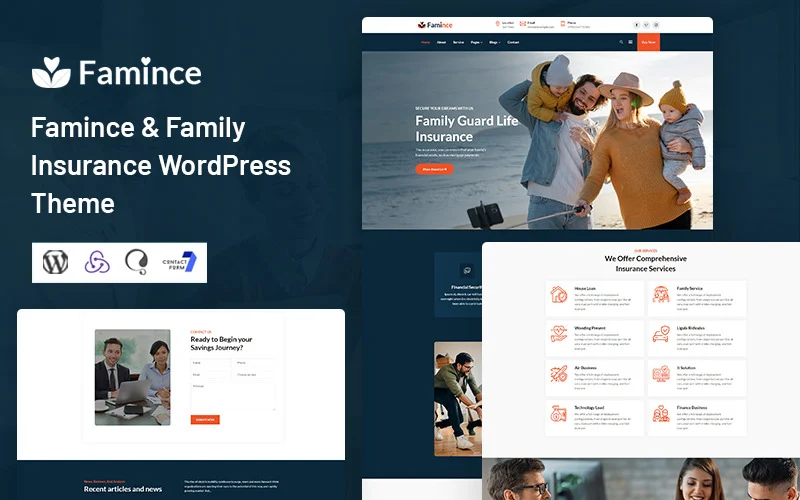Click the purple Redux knot icon
This screenshot has height=500, width=800.
(96, 262)
